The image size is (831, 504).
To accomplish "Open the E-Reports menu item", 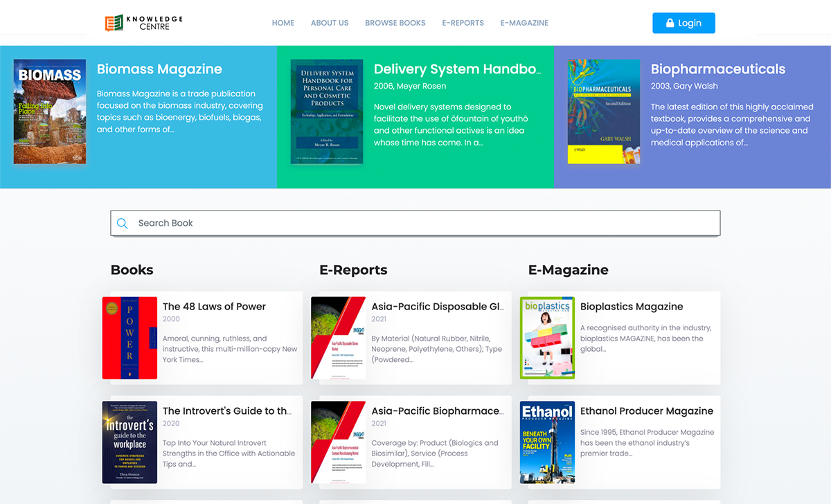I will pos(463,23).
